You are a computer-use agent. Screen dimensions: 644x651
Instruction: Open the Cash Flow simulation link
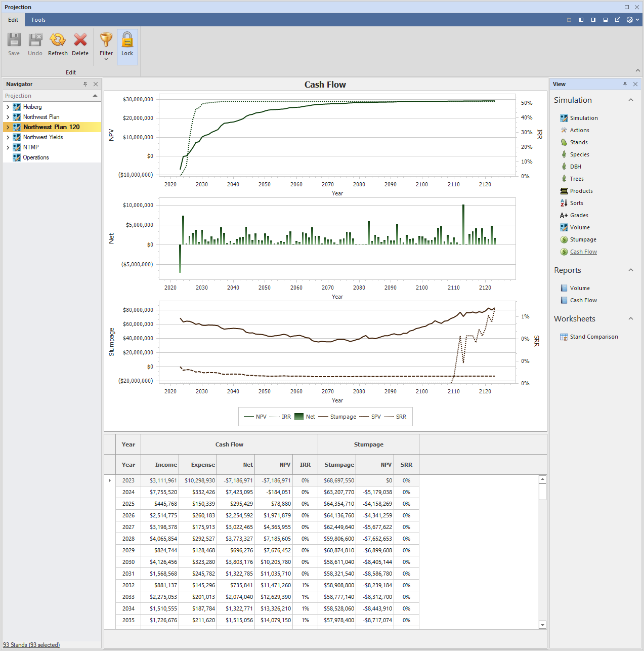583,252
